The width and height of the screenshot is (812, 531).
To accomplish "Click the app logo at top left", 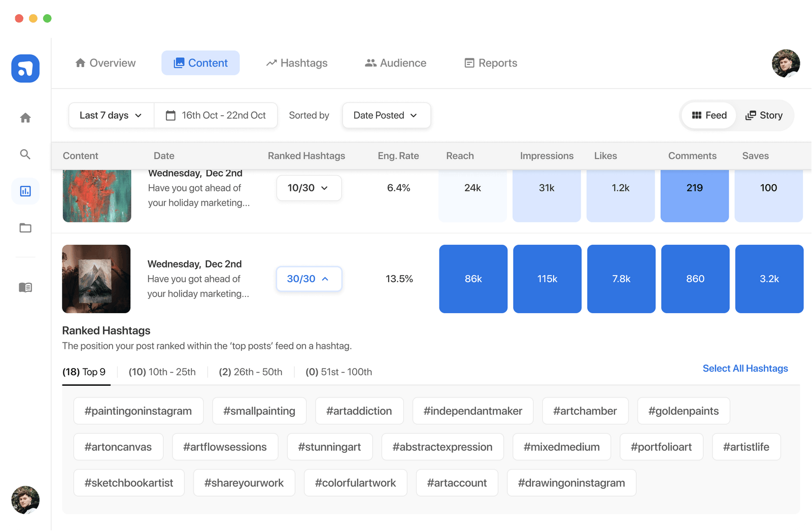I will pos(25,68).
